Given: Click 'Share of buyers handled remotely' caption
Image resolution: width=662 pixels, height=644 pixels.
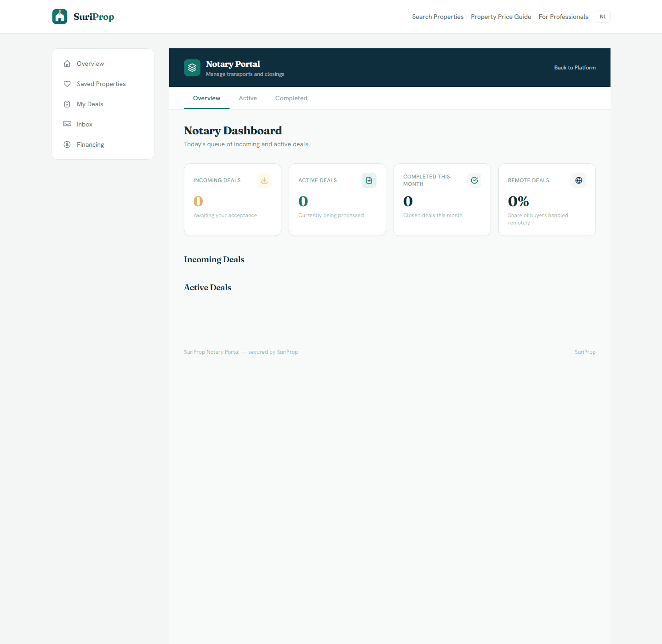Looking at the screenshot, I should 538,219.
